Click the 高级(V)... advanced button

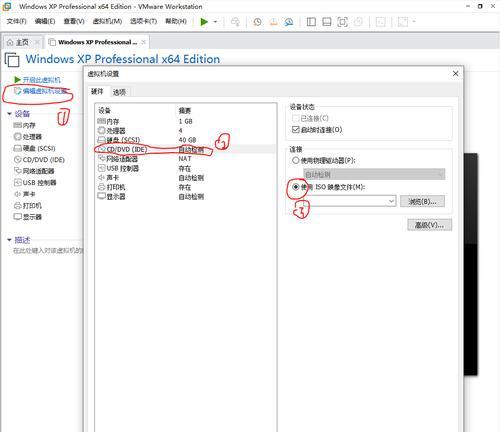(429, 225)
